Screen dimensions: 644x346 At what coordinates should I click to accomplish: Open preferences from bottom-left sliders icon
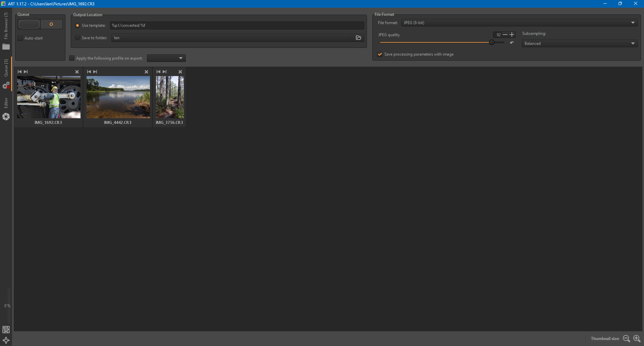pyautogui.click(x=6, y=330)
